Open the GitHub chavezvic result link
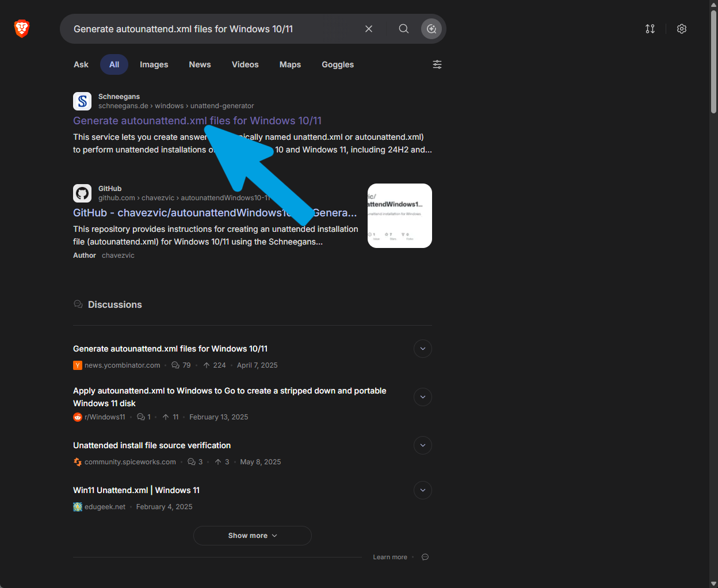Screen dimensions: 718x588 pyautogui.click(x=215, y=213)
